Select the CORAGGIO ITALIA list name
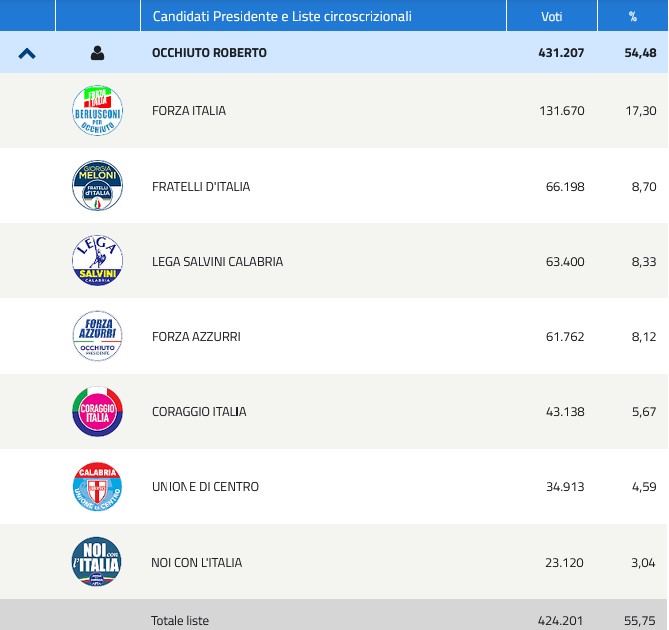 (199, 412)
